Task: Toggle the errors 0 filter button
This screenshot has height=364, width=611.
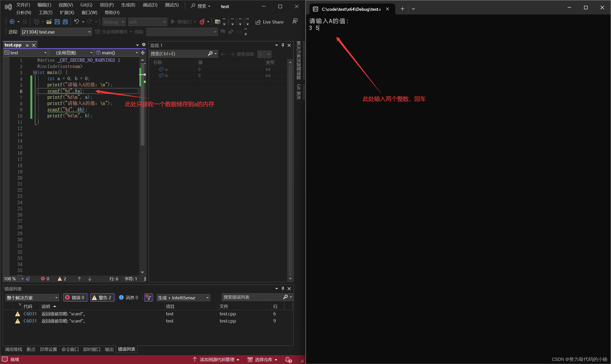Action: [x=75, y=297]
